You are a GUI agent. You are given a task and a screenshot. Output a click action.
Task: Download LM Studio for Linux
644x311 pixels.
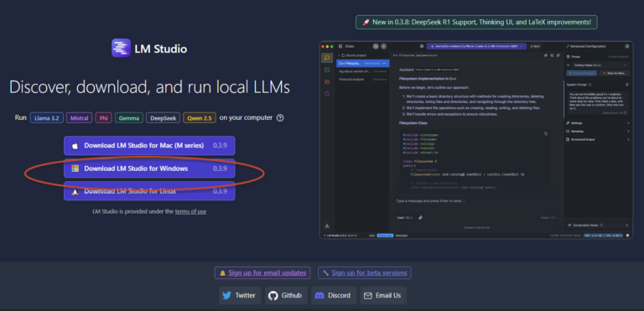[x=149, y=191]
